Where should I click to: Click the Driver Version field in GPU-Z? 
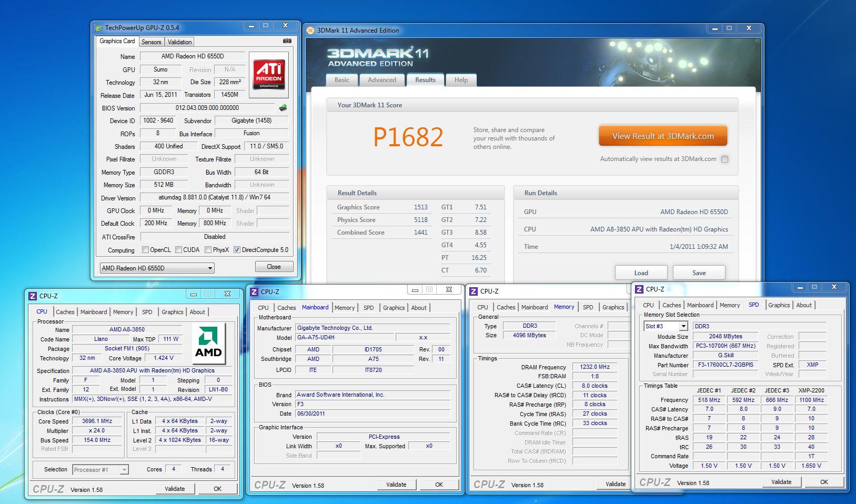(x=214, y=198)
